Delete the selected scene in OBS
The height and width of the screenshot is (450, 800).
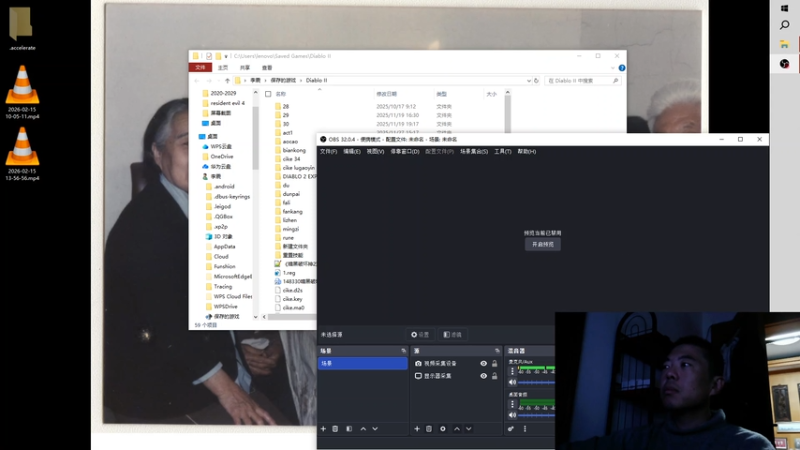pyautogui.click(x=335, y=429)
